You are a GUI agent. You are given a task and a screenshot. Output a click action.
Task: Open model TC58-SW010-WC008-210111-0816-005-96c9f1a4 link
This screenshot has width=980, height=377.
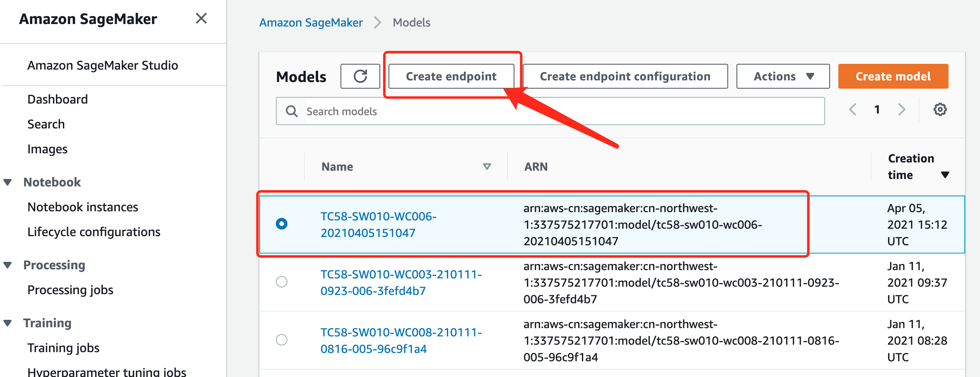click(401, 341)
